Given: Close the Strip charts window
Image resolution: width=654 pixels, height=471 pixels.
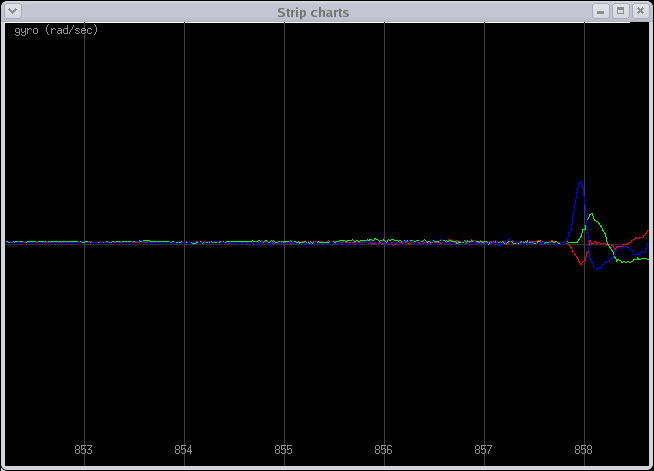Looking at the screenshot, I should coord(641,11).
